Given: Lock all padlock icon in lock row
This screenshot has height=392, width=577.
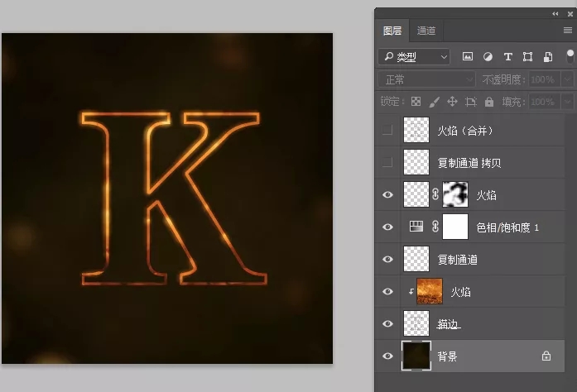Looking at the screenshot, I should [x=489, y=102].
